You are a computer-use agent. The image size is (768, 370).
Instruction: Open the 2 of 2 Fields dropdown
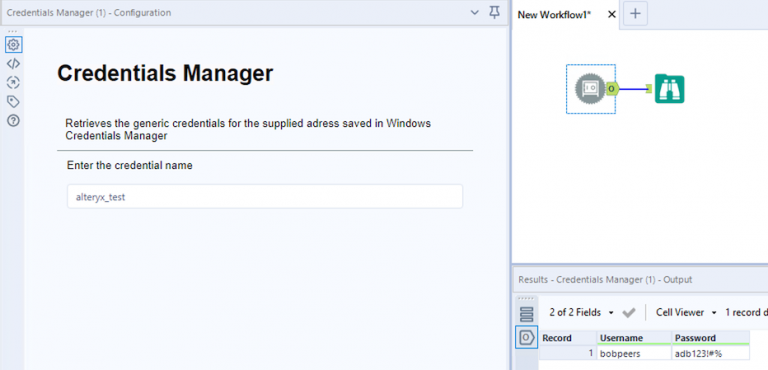point(581,312)
